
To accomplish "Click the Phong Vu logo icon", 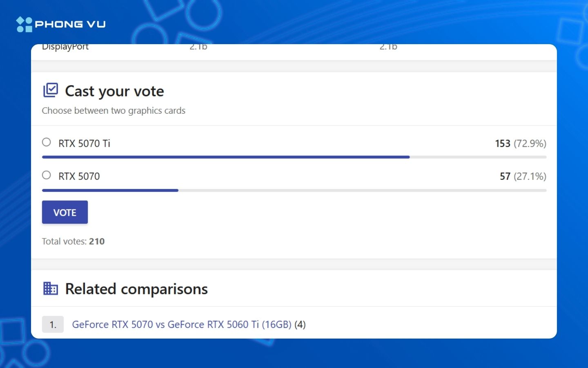I will 24,24.
